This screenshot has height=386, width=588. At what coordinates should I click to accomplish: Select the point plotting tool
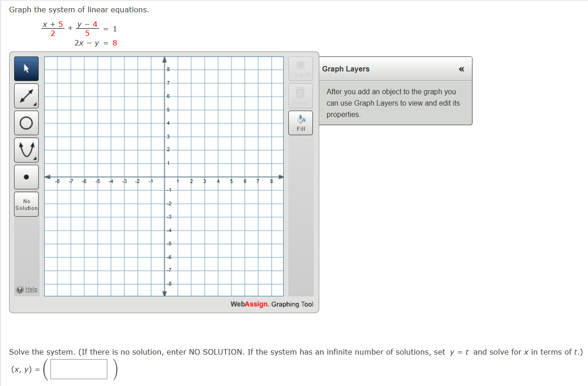tap(26, 177)
